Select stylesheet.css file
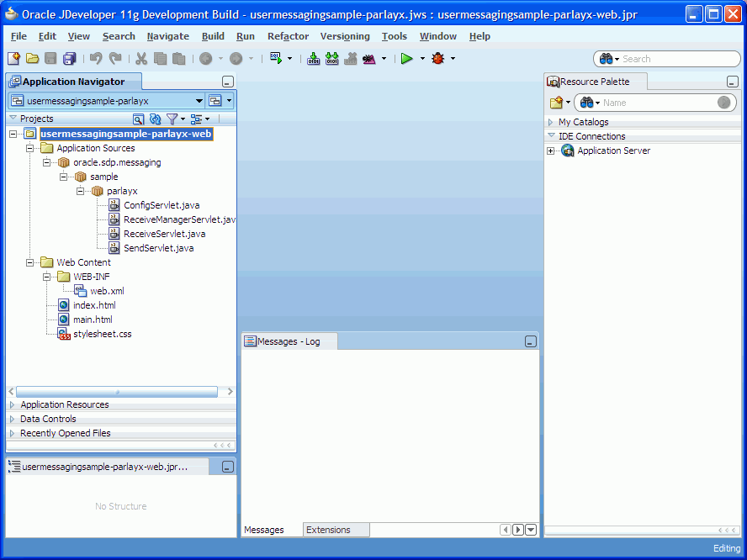 pos(103,334)
